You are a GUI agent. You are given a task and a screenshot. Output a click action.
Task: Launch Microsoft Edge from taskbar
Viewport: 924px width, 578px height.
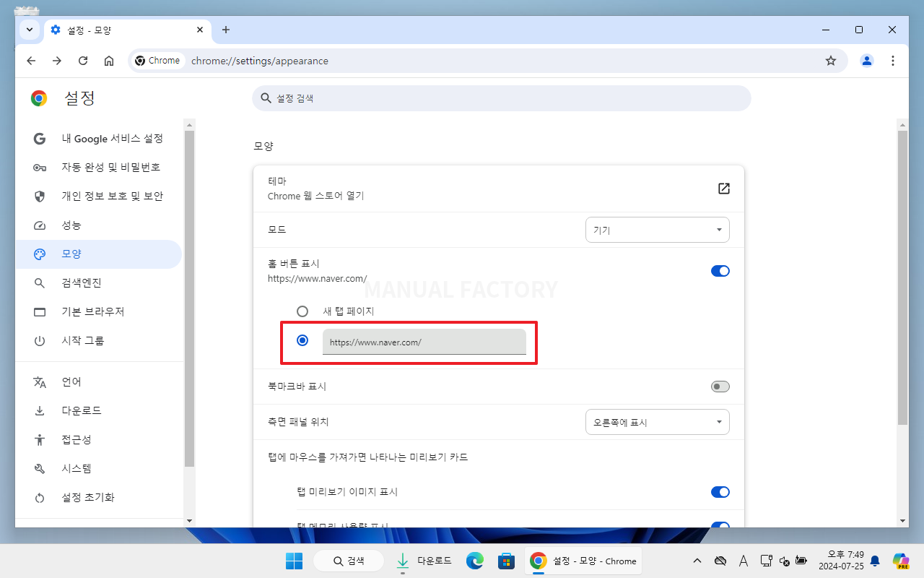coord(474,561)
